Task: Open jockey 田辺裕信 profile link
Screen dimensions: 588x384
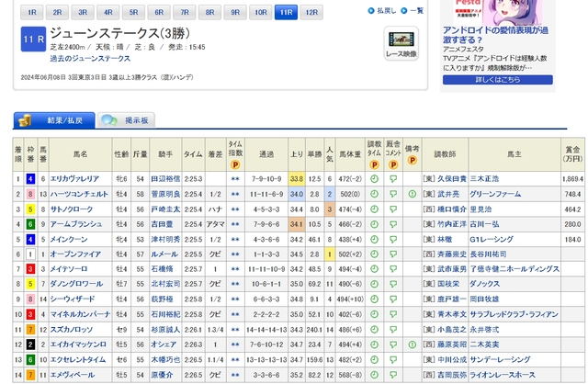Action: click(x=164, y=180)
